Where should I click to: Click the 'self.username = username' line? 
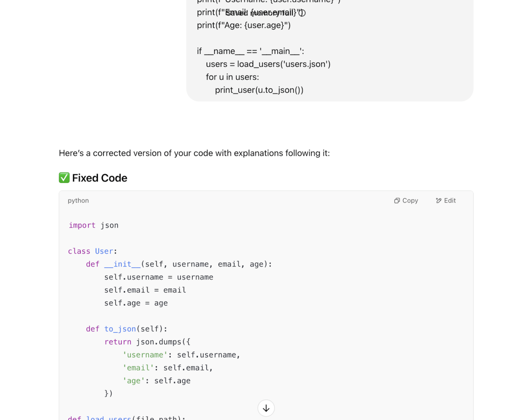pyautogui.click(x=159, y=277)
